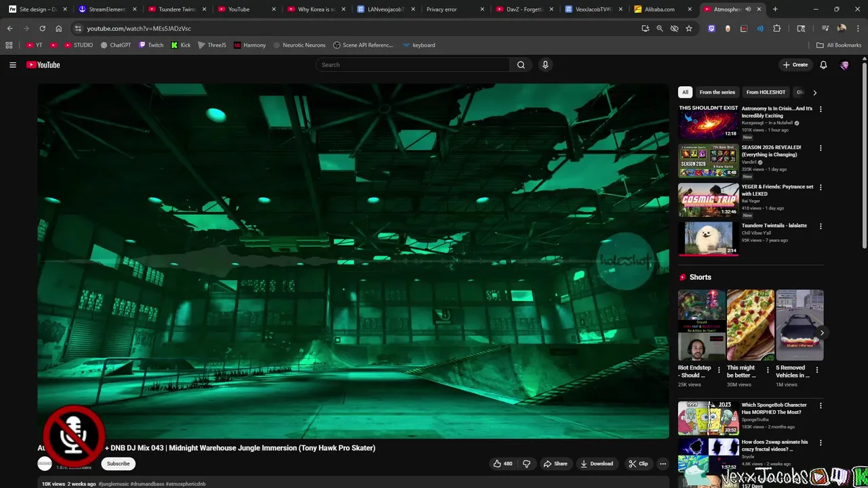Open options for the Astronomy Is In Crisis video

tap(821, 109)
